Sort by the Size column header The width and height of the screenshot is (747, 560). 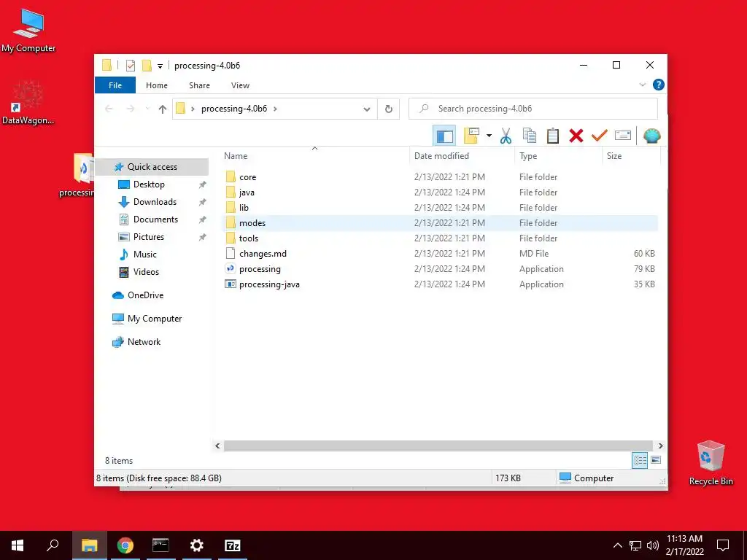(x=631, y=156)
